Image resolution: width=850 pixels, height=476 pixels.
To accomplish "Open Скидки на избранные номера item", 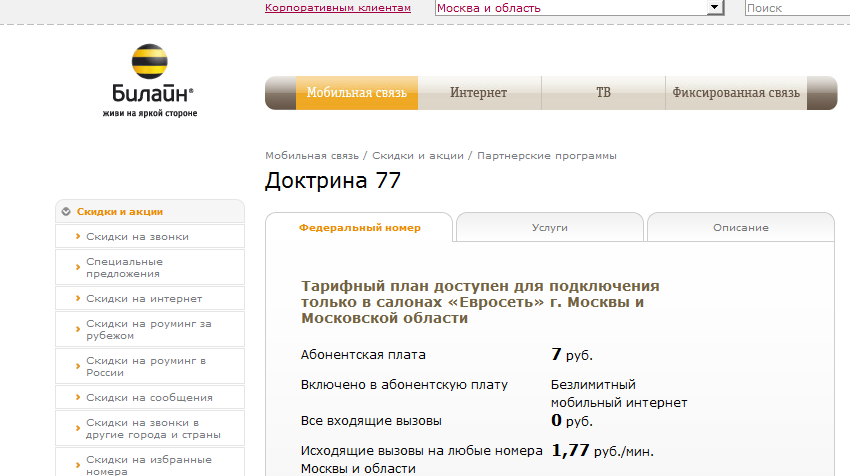I will tap(150, 462).
